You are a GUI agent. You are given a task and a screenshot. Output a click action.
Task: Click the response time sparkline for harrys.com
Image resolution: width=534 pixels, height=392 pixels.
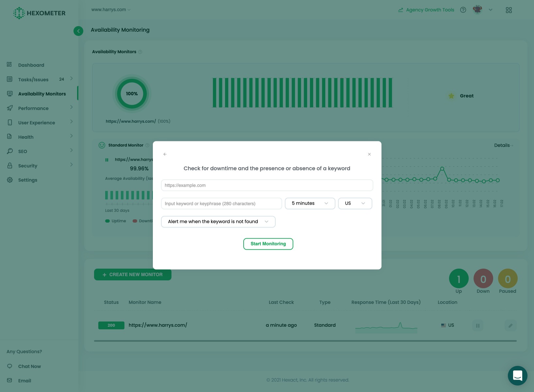point(386,327)
